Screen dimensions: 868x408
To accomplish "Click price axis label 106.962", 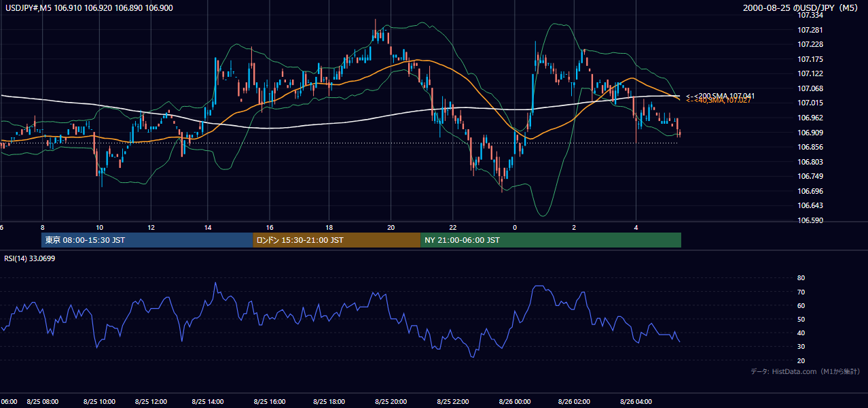I will (x=812, y=118).
